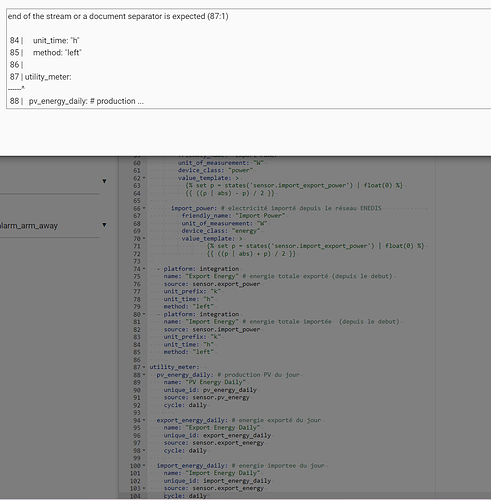Collapse the import_power block at line 66
The height and width of the screenshot is (500, 491).
[x=144, y=208]
